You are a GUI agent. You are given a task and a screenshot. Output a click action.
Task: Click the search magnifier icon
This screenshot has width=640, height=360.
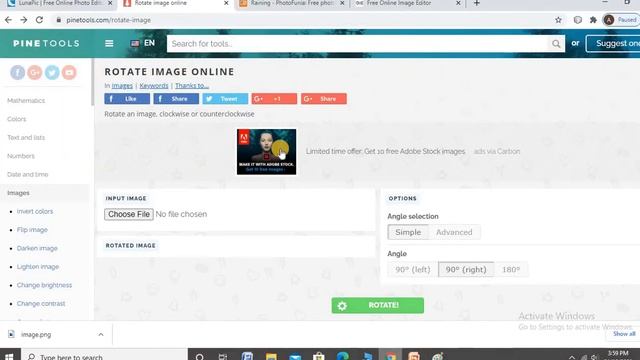556,44
